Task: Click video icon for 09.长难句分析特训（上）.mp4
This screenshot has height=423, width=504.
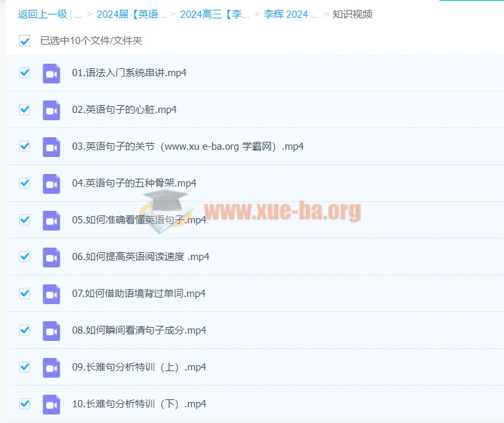Action: click(x=51, y=367)
